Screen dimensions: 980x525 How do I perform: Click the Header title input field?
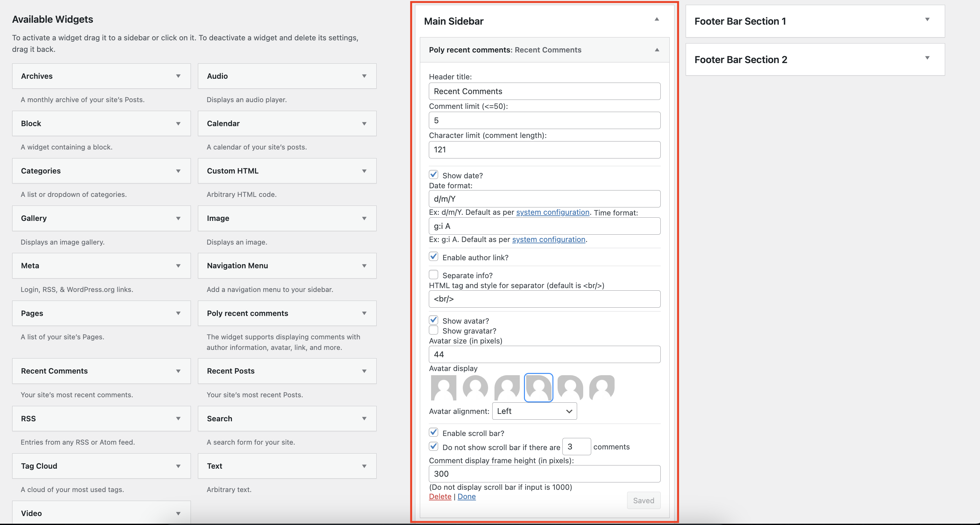[x=544, y=91]
